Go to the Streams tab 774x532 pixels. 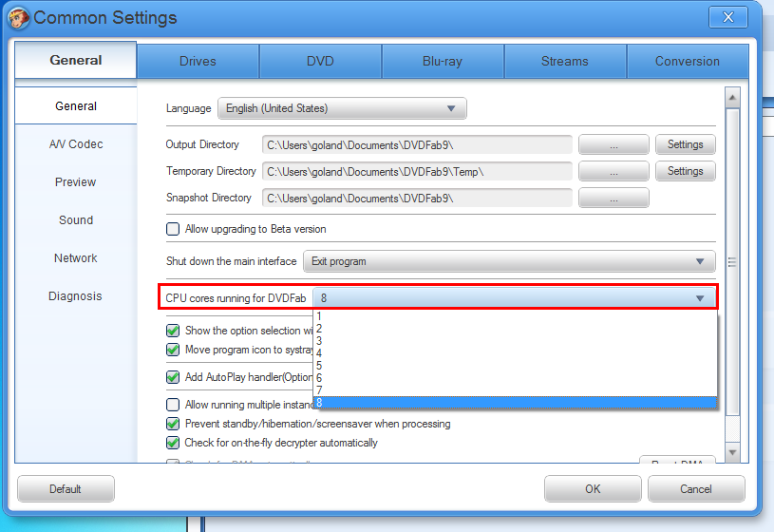(x=565, y=61)
